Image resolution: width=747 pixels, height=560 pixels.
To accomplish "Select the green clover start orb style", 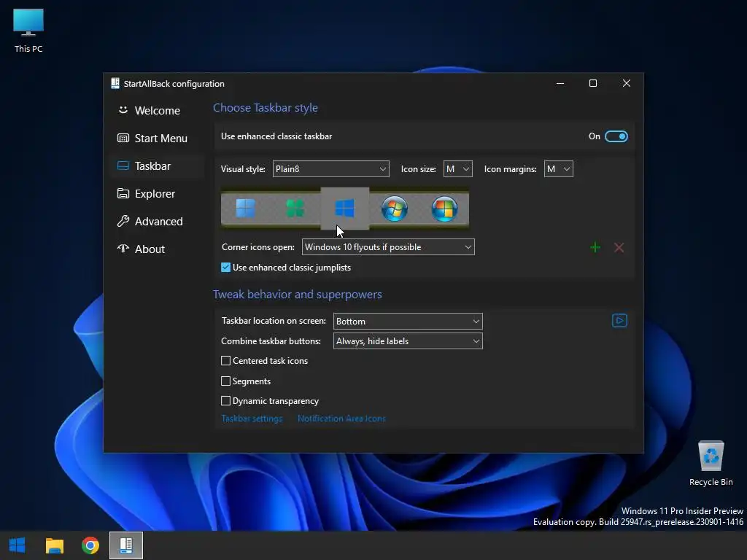I will [295, 209].
